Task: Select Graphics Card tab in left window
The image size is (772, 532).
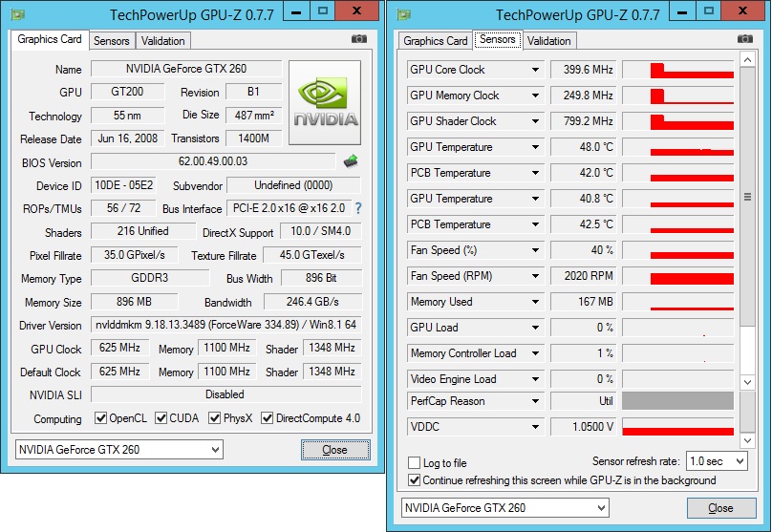Action: tap(50, 39)
